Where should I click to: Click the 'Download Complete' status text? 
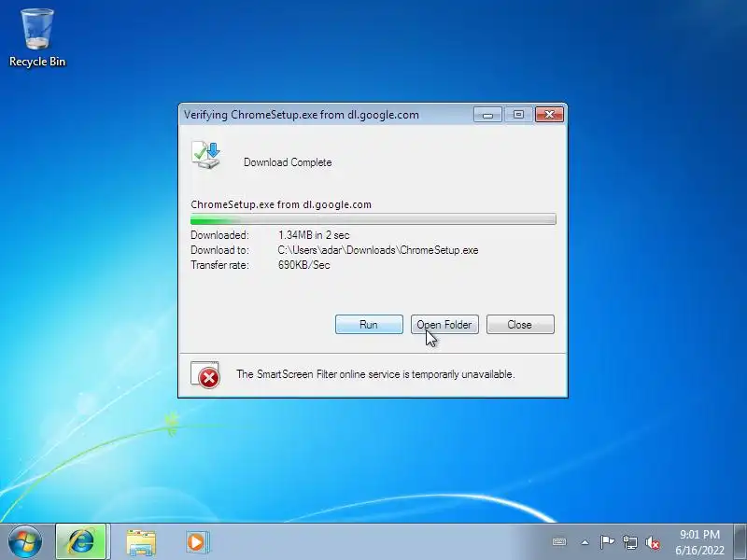point(288,162)
